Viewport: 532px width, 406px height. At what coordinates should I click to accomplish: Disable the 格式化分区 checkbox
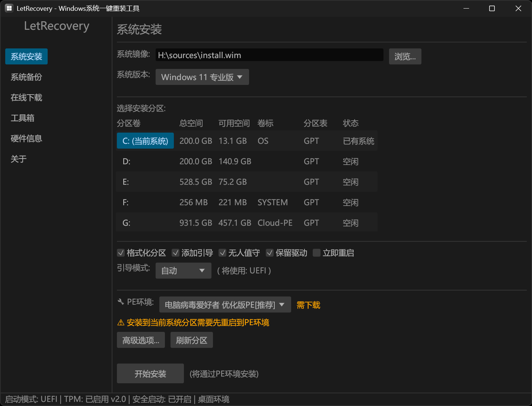[x=121, y=253]
